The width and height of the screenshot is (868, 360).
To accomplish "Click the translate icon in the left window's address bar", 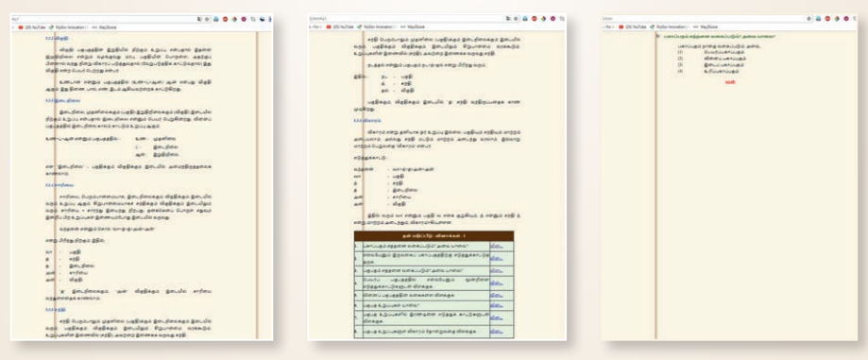I will coord(200,19).
